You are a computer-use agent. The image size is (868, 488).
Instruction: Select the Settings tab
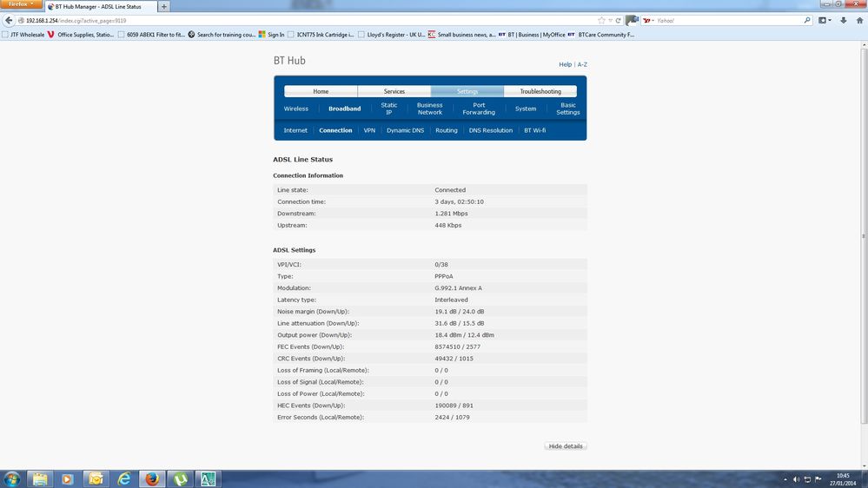[467, 91]
